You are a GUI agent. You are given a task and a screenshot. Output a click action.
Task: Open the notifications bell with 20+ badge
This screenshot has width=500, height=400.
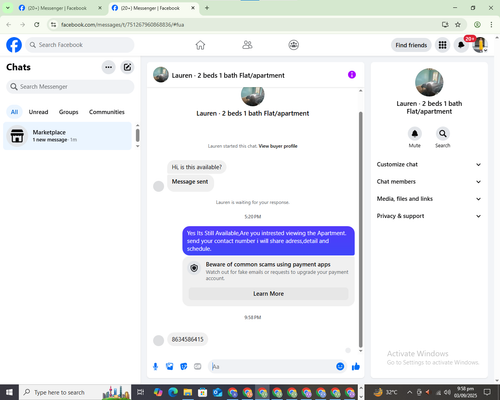coord(461,45)
